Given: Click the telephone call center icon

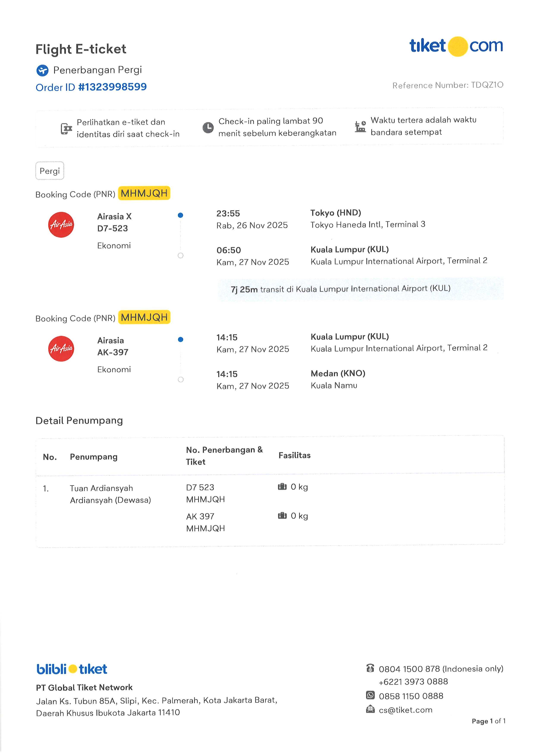Looking at the screenshot, I should (x=370, y=668).
